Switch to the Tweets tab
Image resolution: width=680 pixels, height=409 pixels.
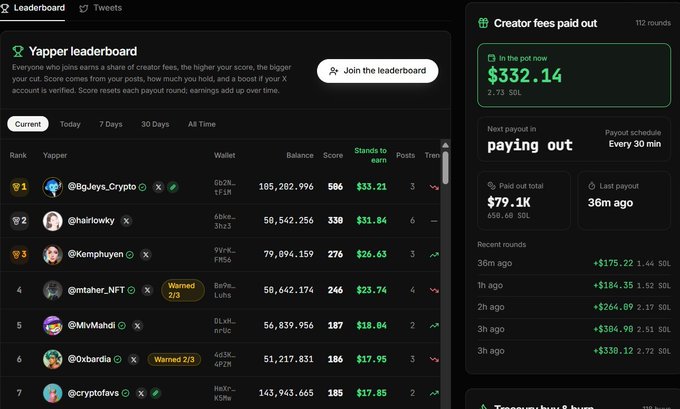click(x=101, y=8)
